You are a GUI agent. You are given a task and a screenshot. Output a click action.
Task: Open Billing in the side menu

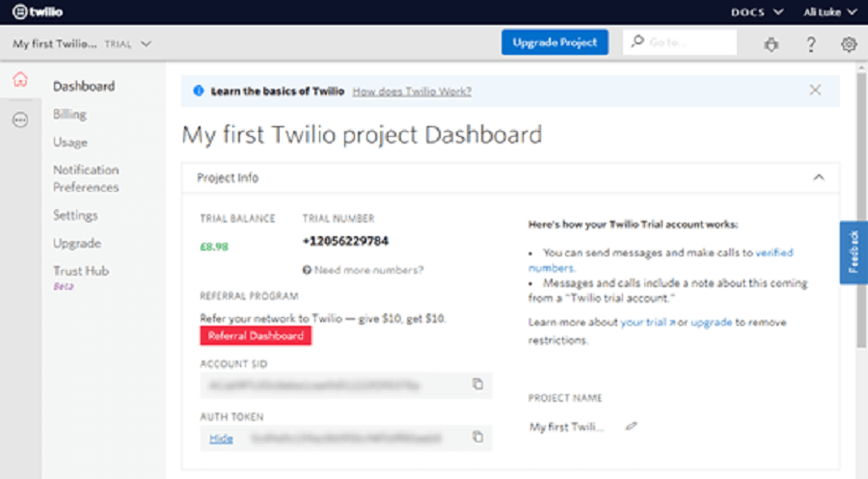69,114
